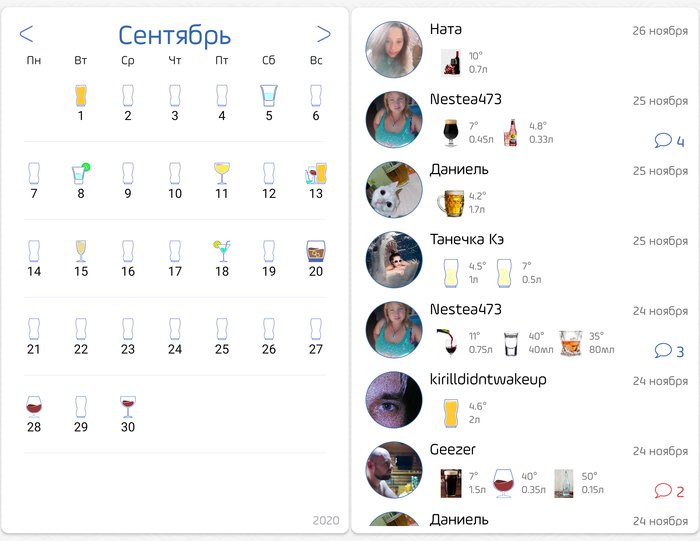Open Даниель's cat avatar
The height and width of the screenshot is (541, 700).
pyautogui.click(x=394, y=190)
